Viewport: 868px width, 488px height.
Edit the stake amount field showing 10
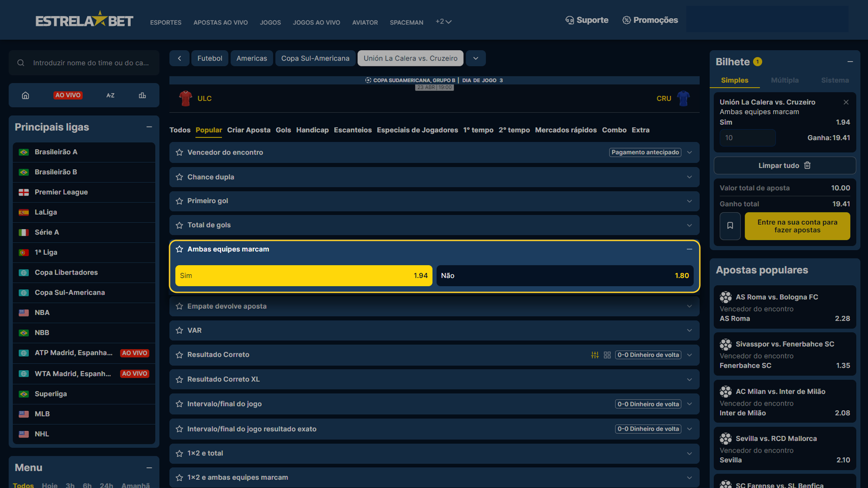tap(748, 138)
